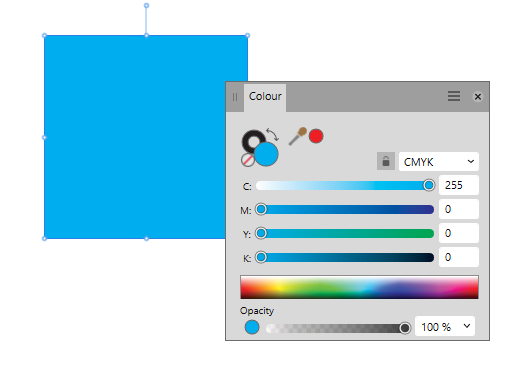Open the CMYK colour model dropdown
This screenshot has height=372, width=522.
[x=439, y=162]
